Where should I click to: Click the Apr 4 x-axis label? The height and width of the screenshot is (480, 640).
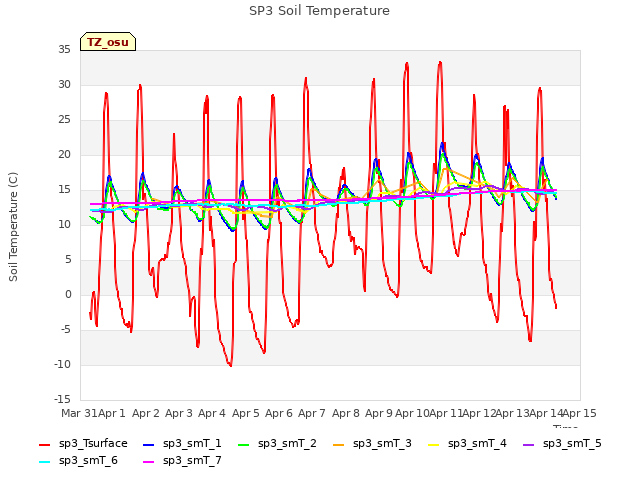212,413
